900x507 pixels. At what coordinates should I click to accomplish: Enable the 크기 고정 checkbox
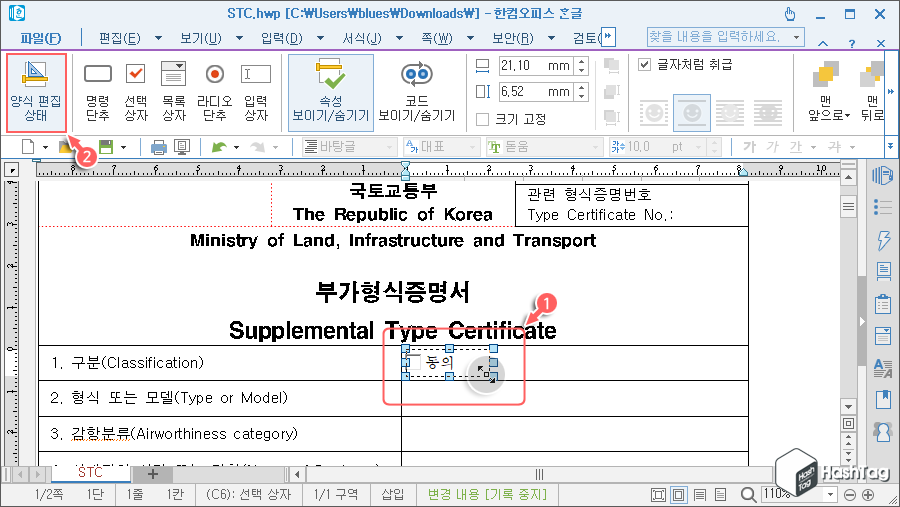(x=483, y=119)
